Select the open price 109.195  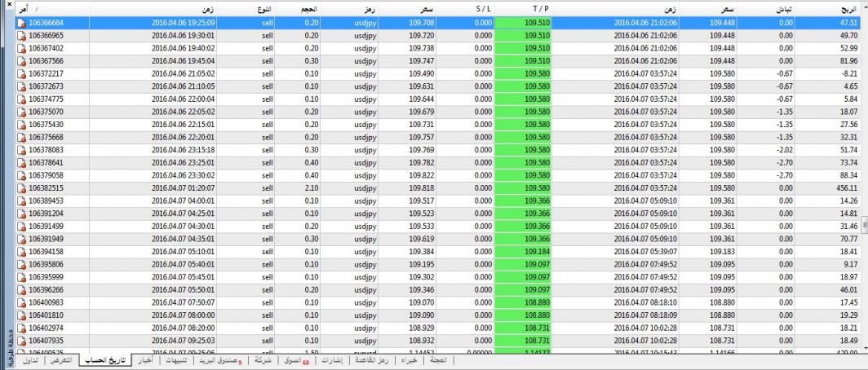click(x=422, y=264)
